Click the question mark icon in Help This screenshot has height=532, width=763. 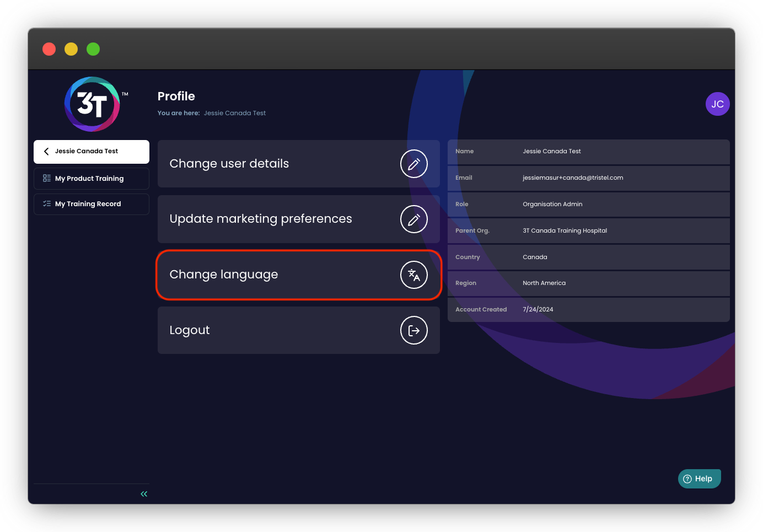[x=687, y=479]
